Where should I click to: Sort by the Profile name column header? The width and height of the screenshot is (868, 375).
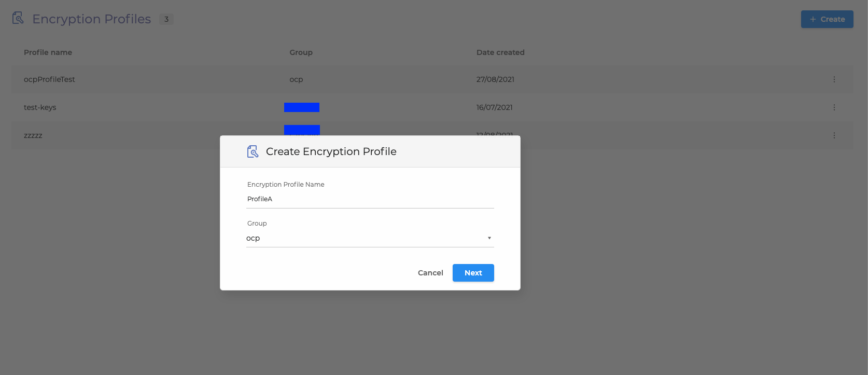coord(48,52)
